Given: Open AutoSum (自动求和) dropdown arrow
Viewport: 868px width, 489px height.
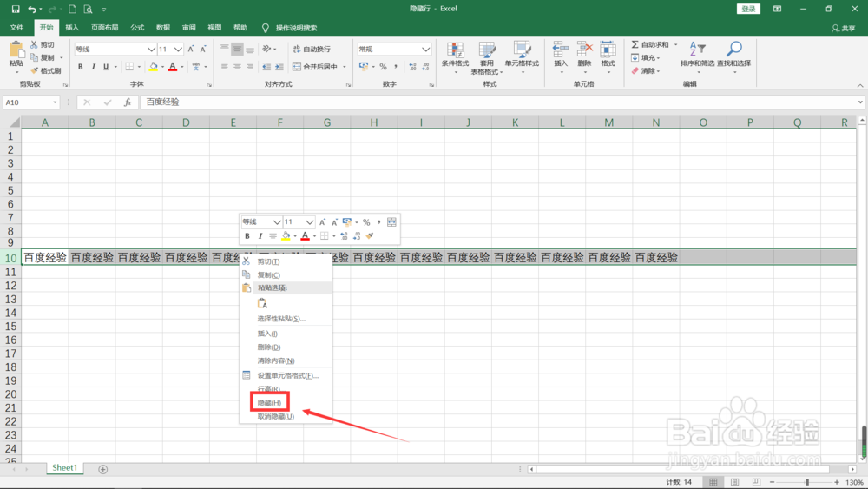Looking at the screenshot, I should click(x=676, y=44).
